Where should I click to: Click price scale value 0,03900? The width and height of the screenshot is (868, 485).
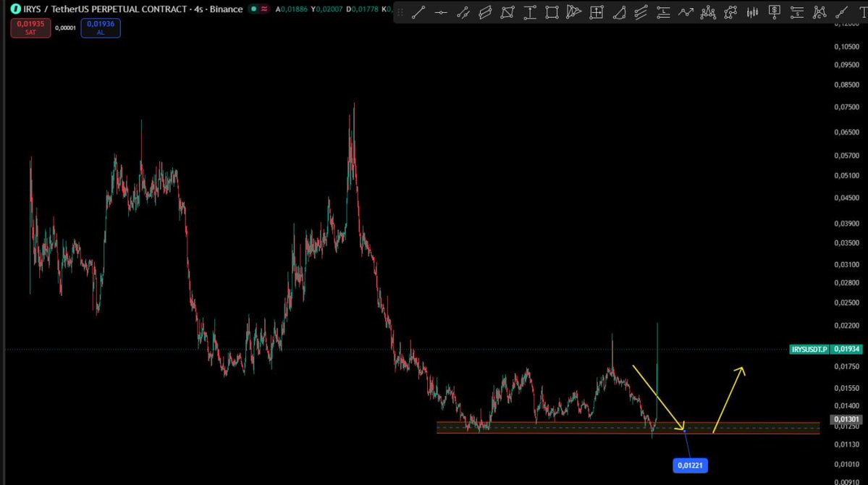click(846, 224)
